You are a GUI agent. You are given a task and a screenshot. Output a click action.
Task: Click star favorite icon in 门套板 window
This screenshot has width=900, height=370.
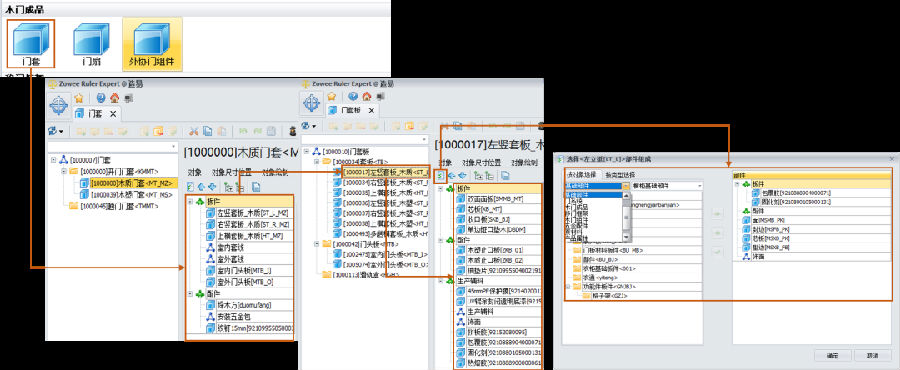[x=332, y=96]
